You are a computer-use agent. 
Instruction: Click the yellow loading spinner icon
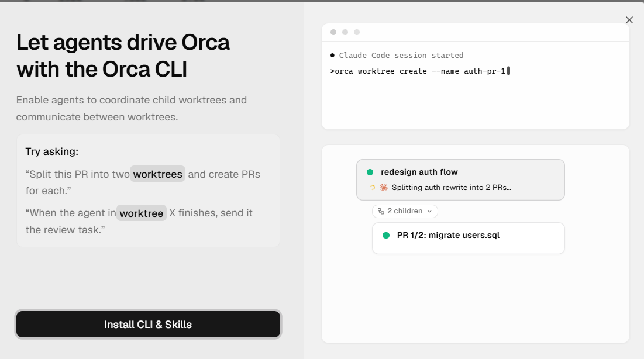tap(372, 187)
